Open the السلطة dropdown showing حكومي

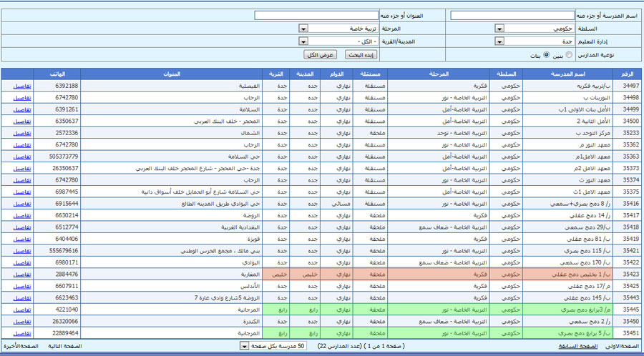click(539, 29)
